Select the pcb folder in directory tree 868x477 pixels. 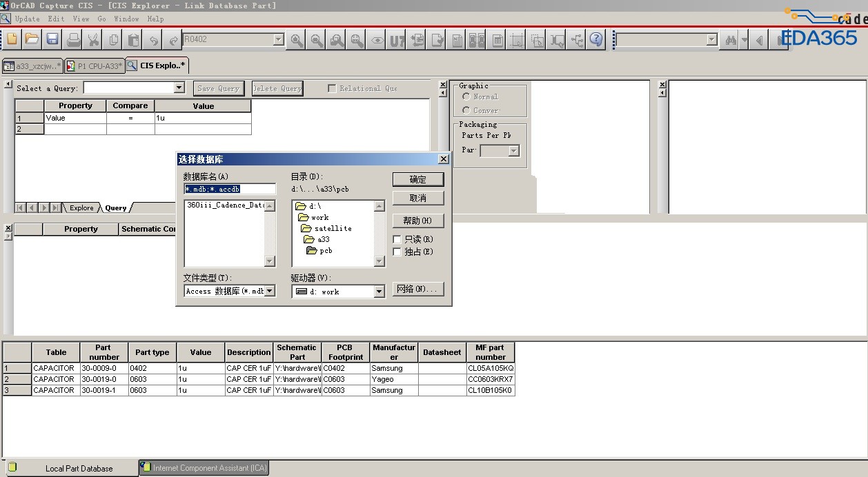320,251
